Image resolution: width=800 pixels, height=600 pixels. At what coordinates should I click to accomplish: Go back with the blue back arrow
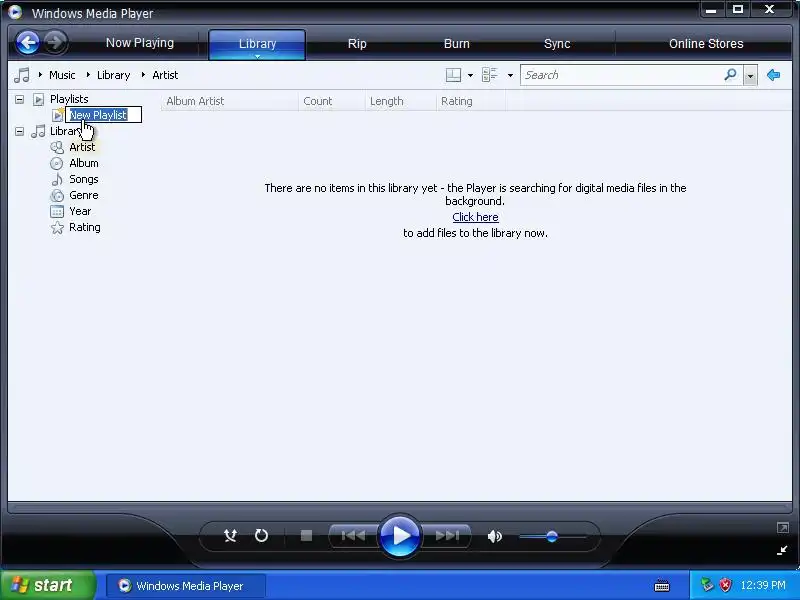pos(28,42)
